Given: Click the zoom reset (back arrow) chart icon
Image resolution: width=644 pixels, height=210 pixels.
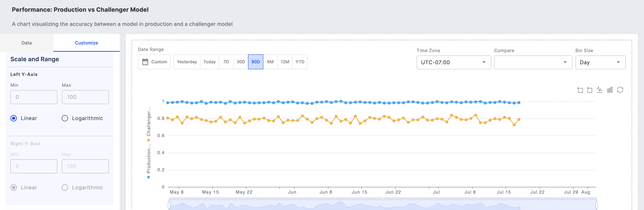Looking at the screenshot, I should tap(590, 90).
